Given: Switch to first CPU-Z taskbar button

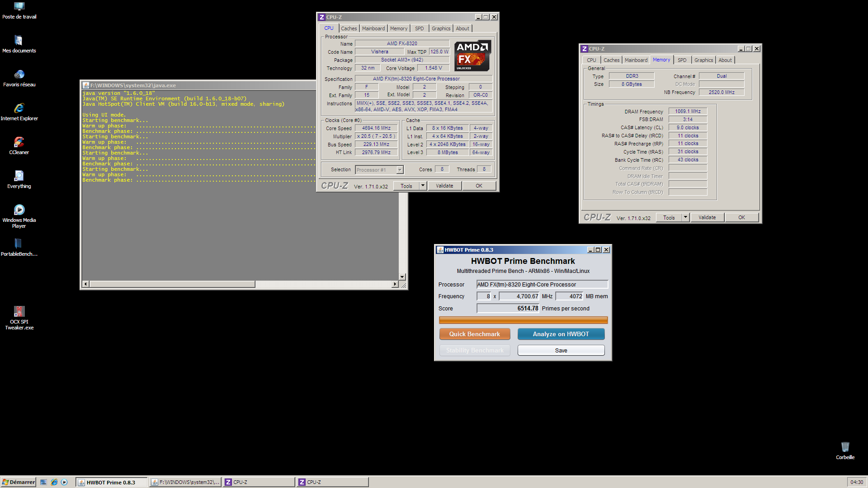Looking at the screenshot, I should (x=259, y=482).
